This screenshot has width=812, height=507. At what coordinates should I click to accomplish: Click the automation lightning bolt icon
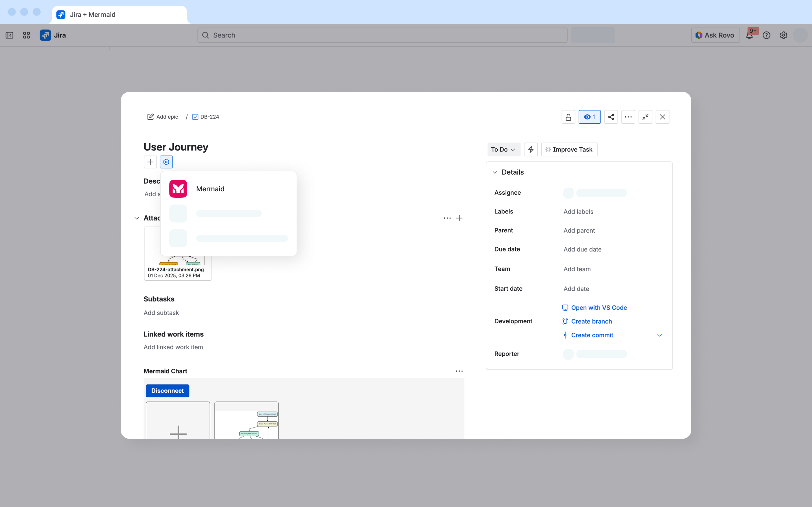tap(531, 150)
